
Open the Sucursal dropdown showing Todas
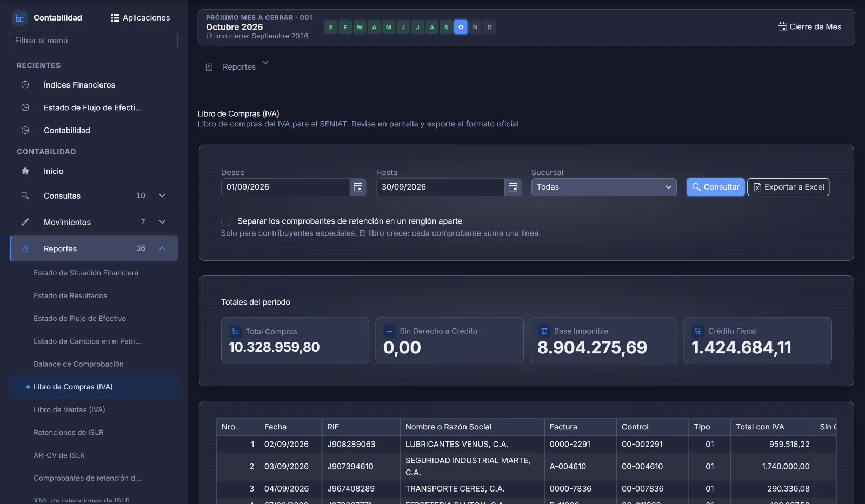(x=604, y=187)
